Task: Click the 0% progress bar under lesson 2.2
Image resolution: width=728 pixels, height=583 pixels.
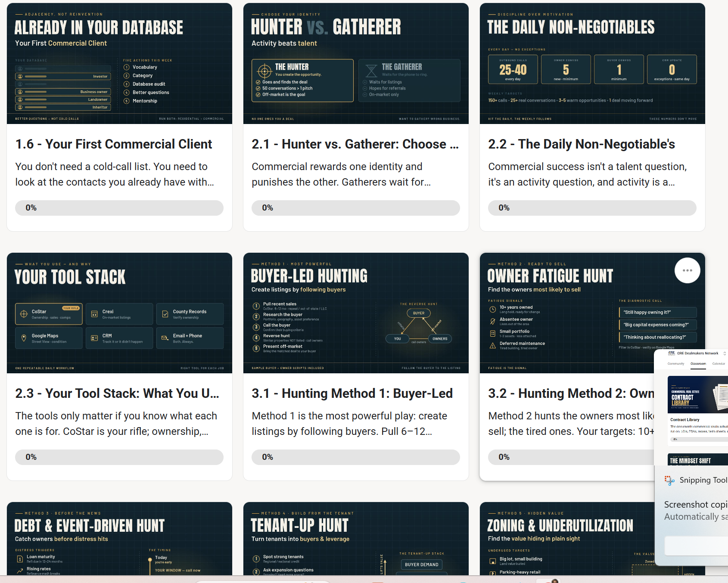Action: 592,208
